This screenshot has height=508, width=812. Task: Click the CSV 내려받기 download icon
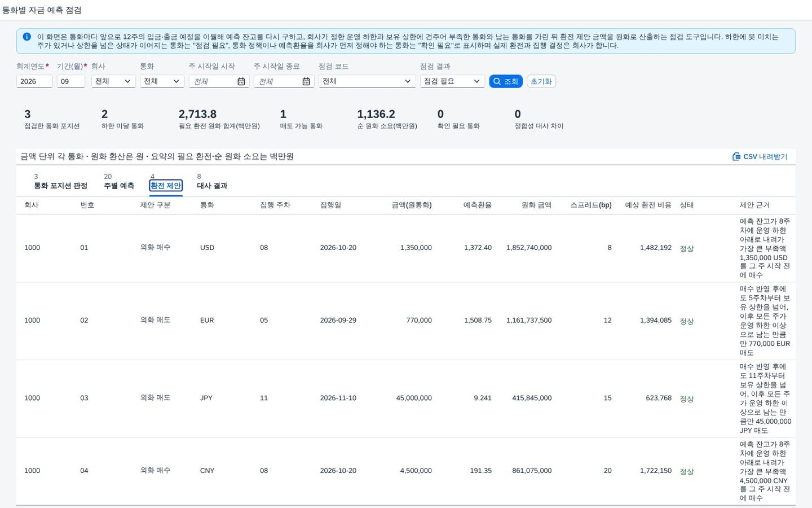(x=736, y=156)
